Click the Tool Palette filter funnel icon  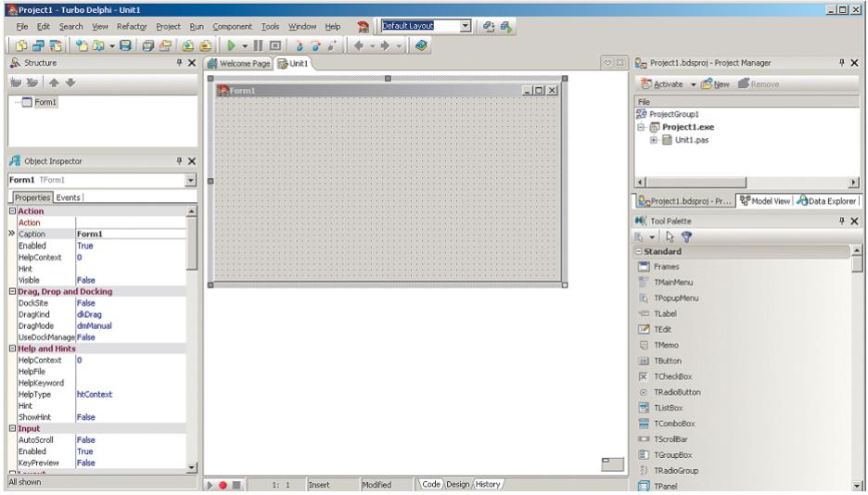(x=686, y=236)
